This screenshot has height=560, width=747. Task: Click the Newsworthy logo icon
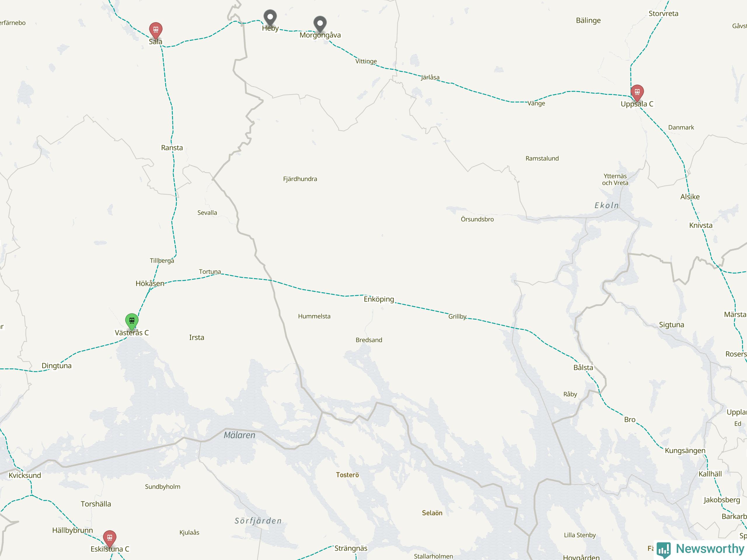(664, 549)
